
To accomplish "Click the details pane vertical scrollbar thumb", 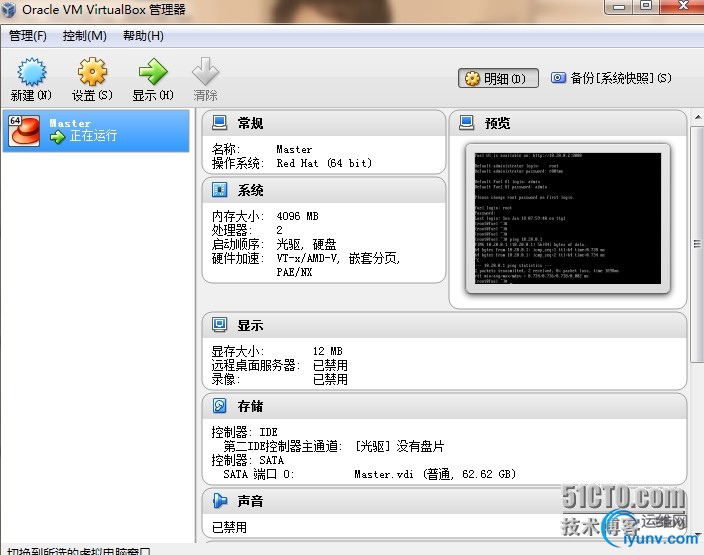I will [x=697, y=244].
